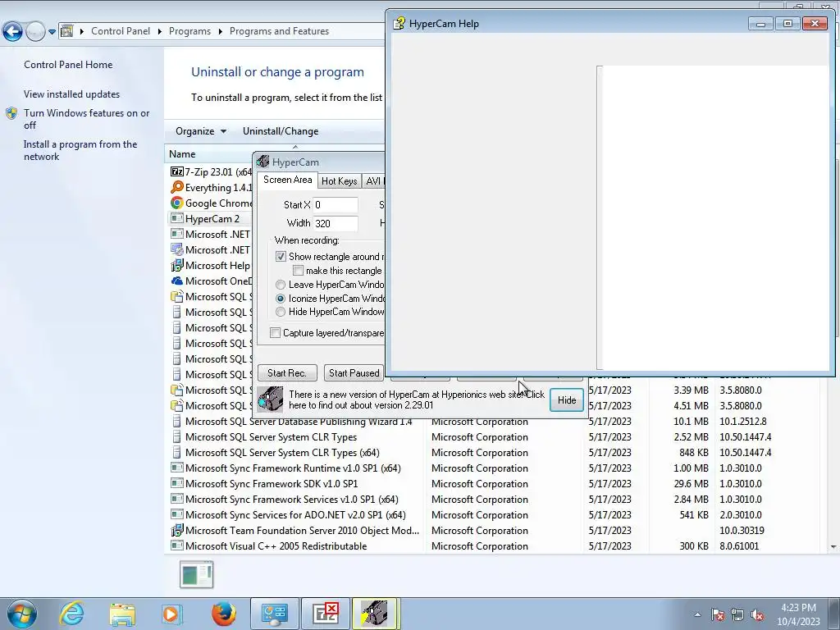
Task: Toggle Capture layered/transparent windows checkbox
Action: point(275,333)
